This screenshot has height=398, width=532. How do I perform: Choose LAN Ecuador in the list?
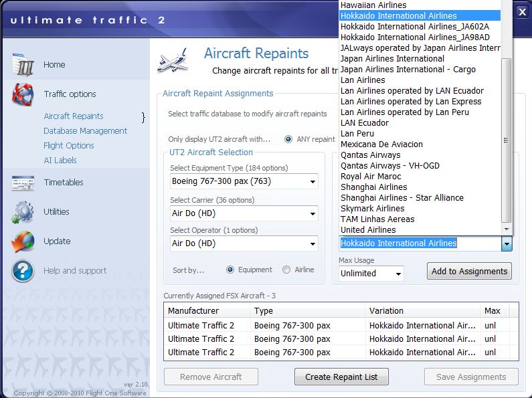click(420, 122)
